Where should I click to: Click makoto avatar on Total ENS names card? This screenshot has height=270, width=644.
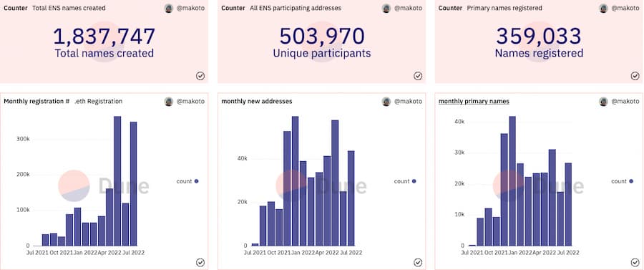pyautogui.click(x=169, y=8)
